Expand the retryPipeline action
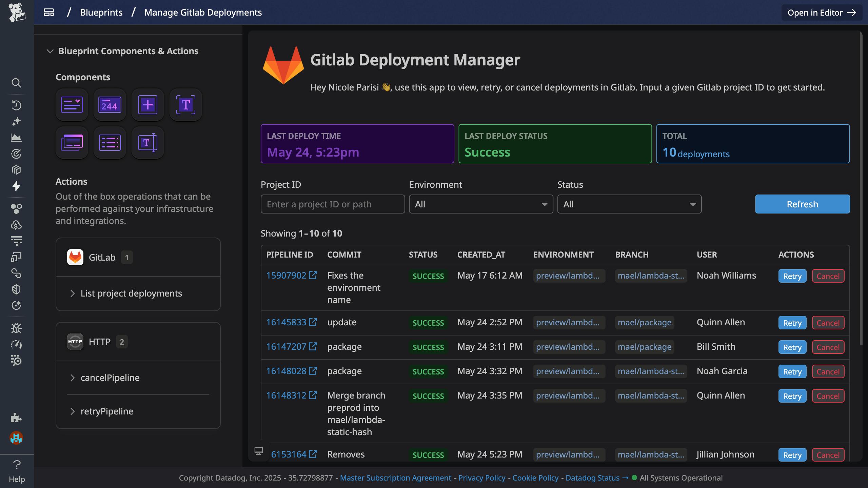This screenshot has width=868, height=488. (x=106, y=411)
